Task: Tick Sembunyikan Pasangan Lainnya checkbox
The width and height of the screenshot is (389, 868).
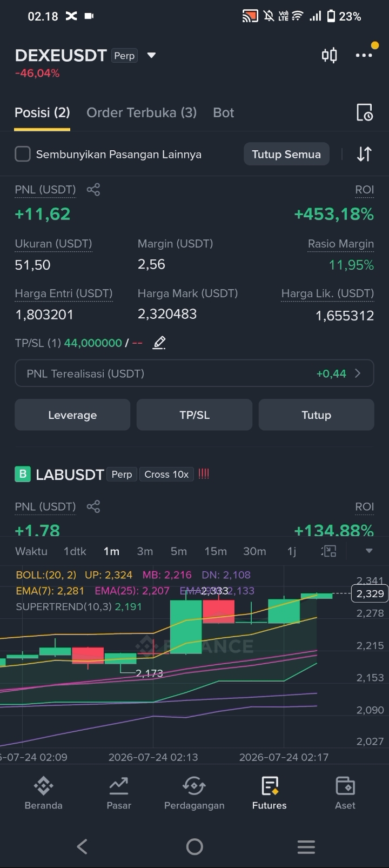Action: click(x=23, y=154)
